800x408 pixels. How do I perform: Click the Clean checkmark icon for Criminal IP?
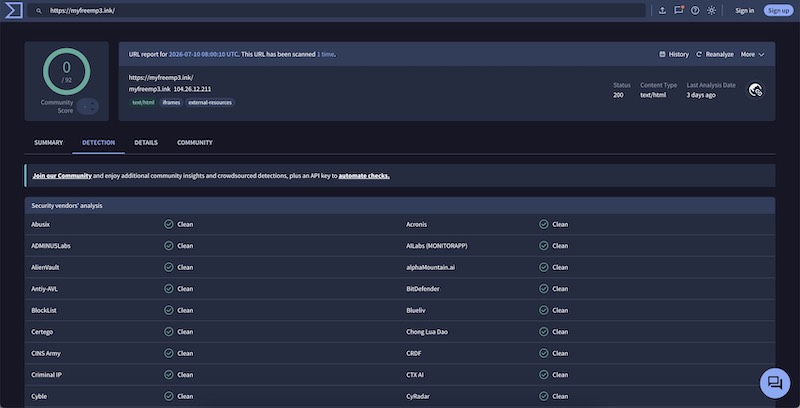[168, 374]
